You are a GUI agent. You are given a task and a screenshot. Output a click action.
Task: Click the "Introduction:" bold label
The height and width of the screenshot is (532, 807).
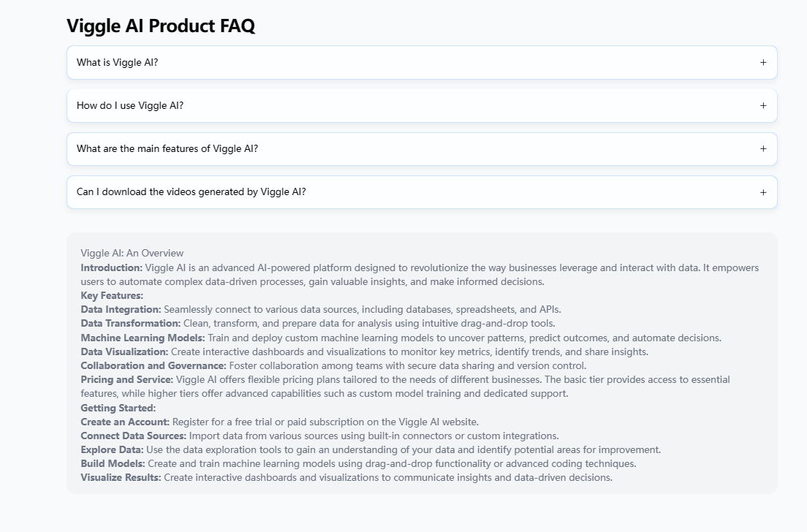point(112,267)
